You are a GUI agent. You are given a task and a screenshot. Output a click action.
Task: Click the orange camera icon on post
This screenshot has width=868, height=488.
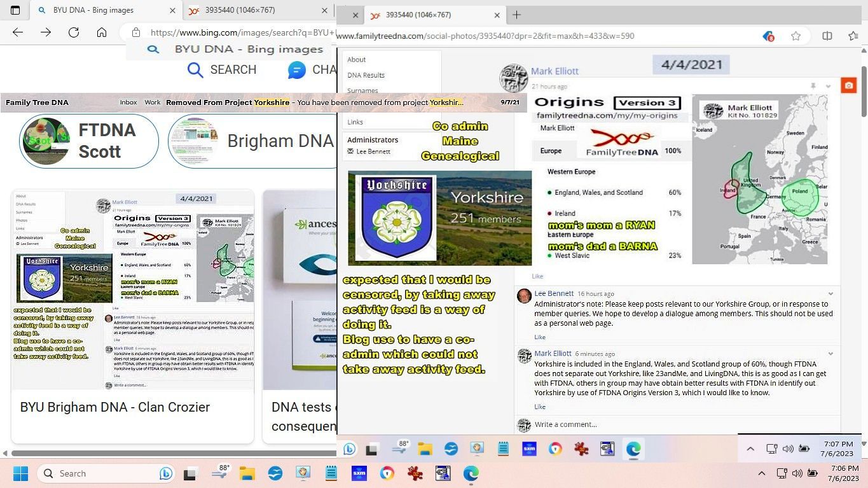(x=848, y=86)
